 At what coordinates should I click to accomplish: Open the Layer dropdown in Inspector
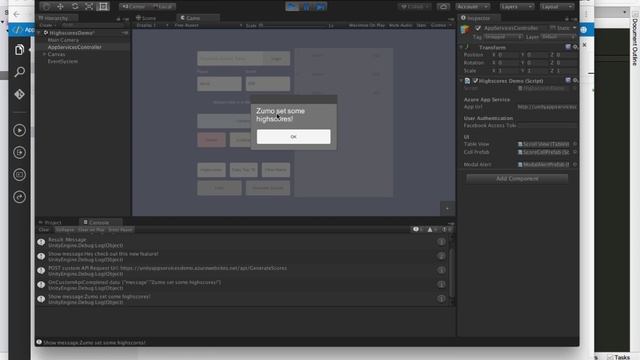click(557, 37)
